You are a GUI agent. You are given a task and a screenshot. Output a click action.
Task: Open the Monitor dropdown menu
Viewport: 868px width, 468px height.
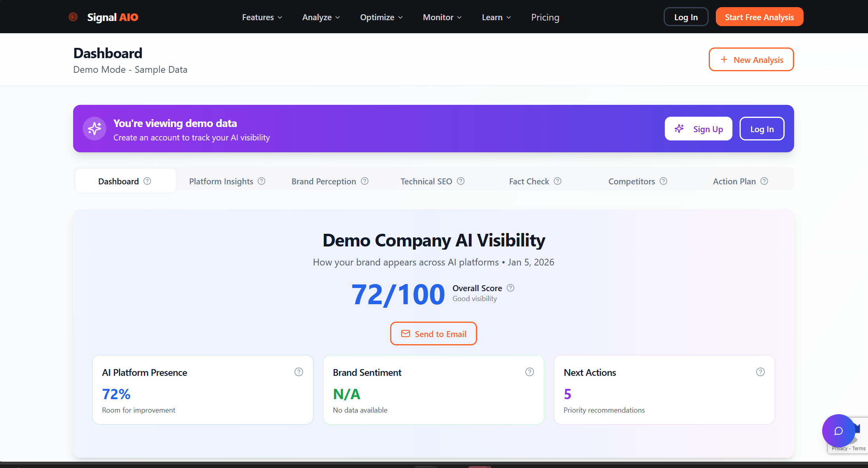442,17
